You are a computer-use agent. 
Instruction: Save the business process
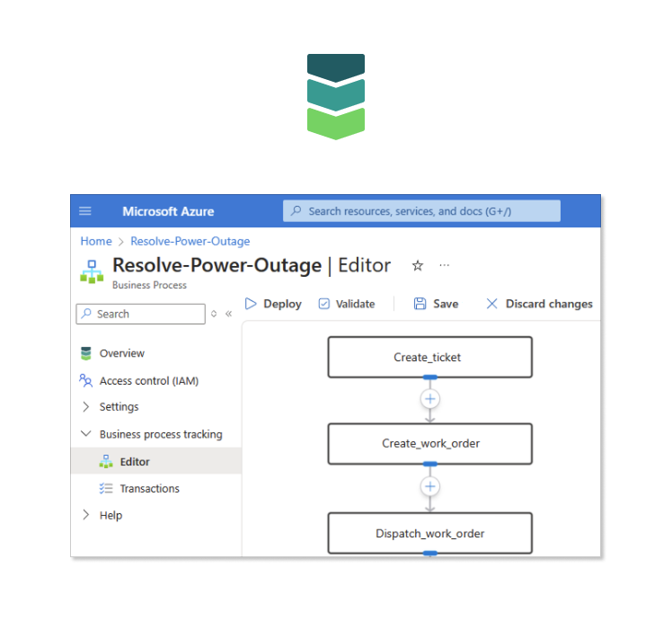tap(436, 304)
